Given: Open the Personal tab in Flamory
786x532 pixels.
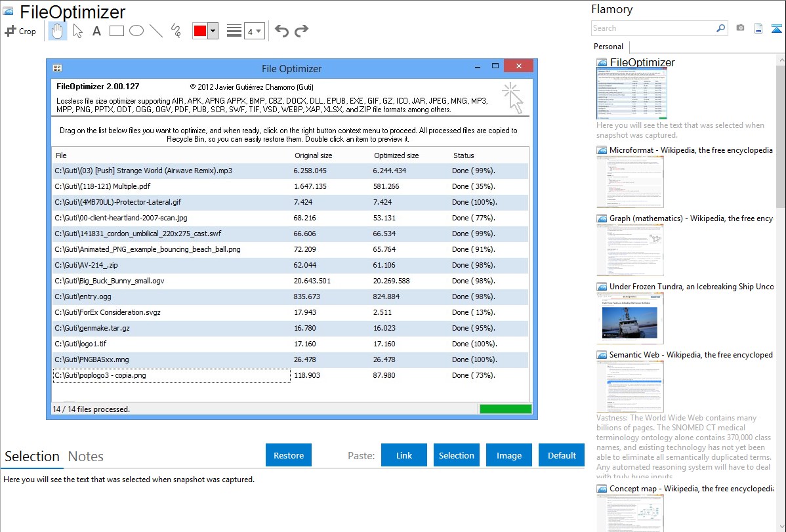Looking at the screenshot, I should [x=608, y=47].
